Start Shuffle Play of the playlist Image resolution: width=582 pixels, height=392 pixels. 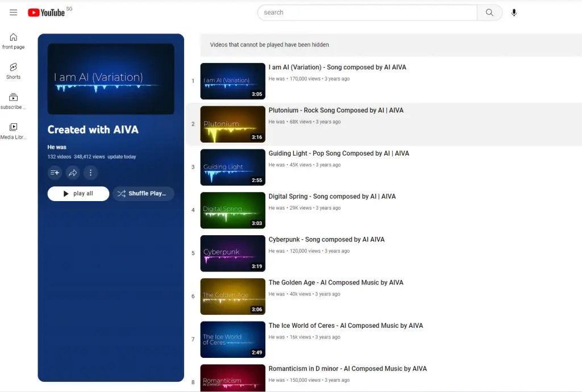[143, 194]
